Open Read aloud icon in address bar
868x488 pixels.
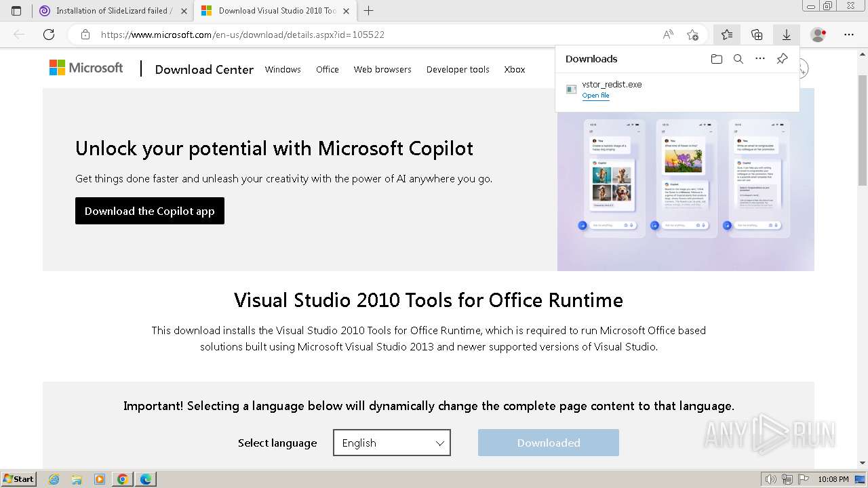pos(668,35)
